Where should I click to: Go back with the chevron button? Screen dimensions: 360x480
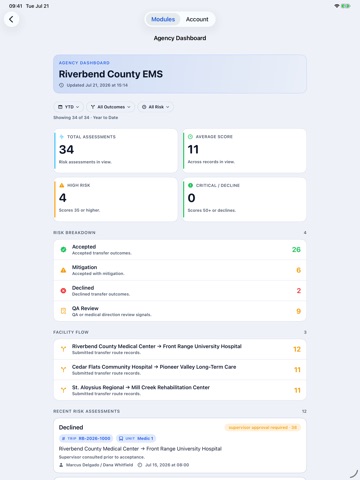(11, 19)
